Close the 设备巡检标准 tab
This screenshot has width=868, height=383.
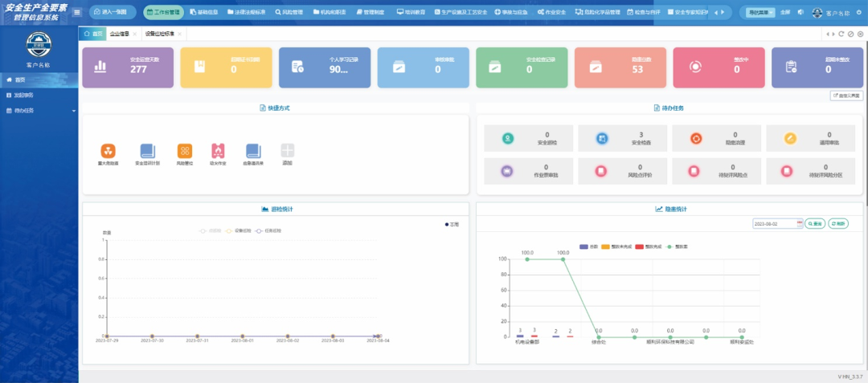[179, 35]
